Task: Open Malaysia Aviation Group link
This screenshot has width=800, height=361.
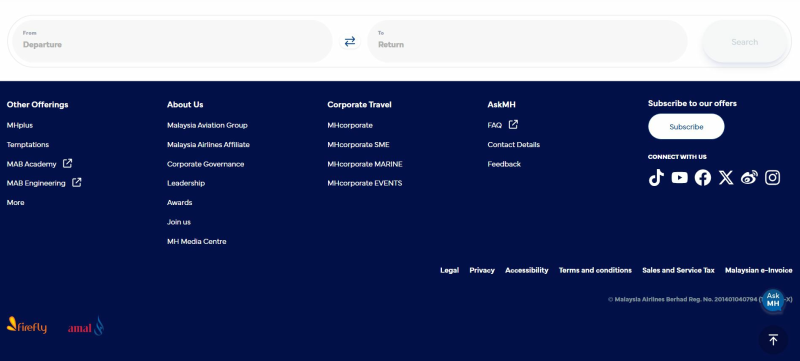Action: pyautogui.click(x=207, y=125)
